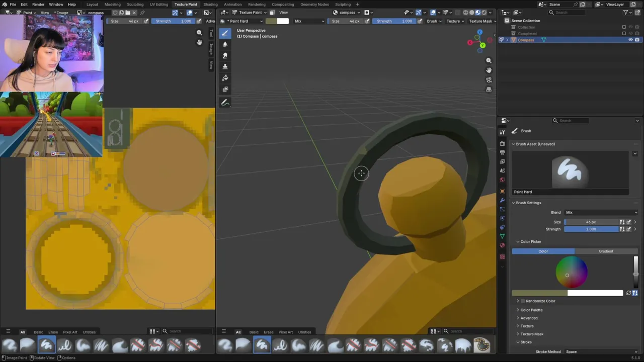Click the viewport pan hand icon
The image size is (644, 362).
pyautogui.click(x=489, y=70)
